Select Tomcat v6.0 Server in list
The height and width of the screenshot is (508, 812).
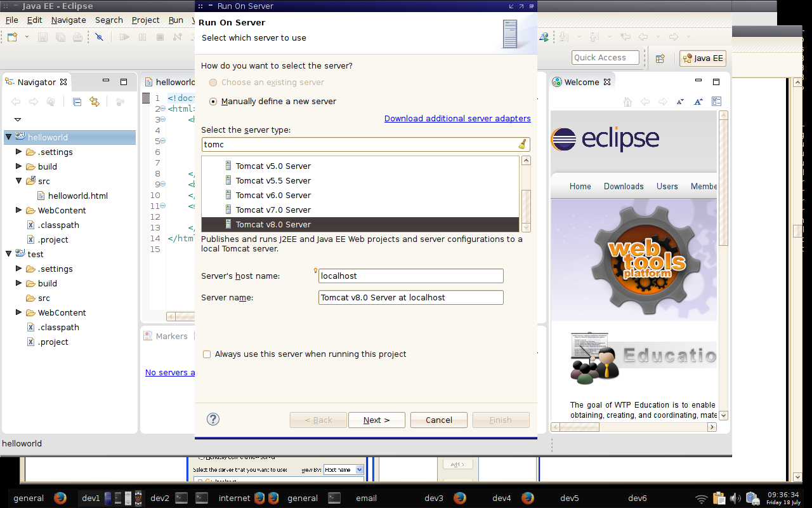(360, 196)
